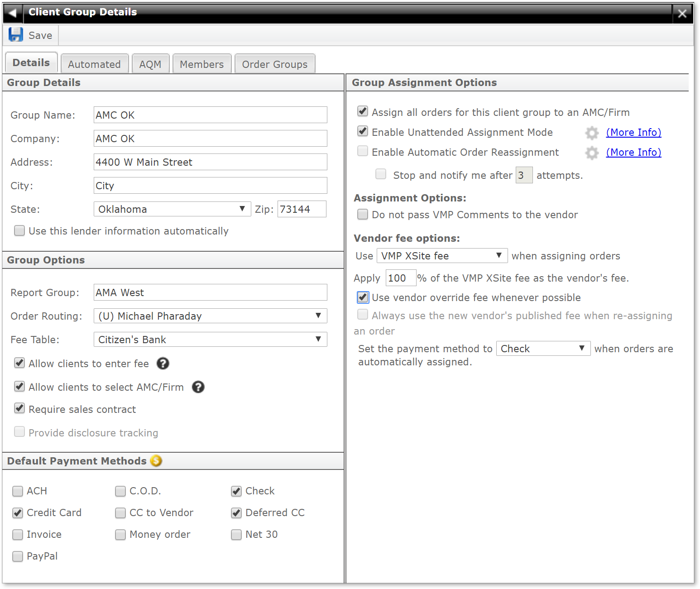Image resolution: width=700 pixels, height=589 pixels.
Task: Enable the ACH payment method
Action: tap(18, 491)
